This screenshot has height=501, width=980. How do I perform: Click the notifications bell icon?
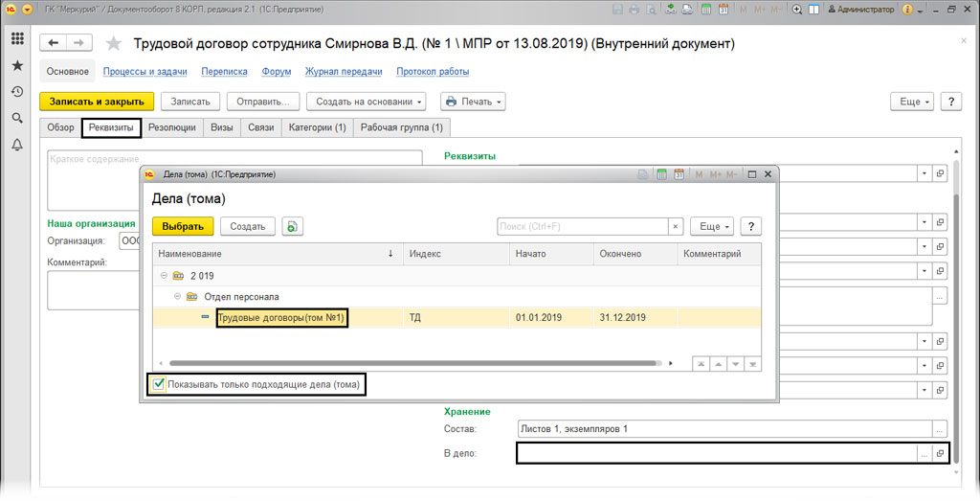[x=17, y=145]
